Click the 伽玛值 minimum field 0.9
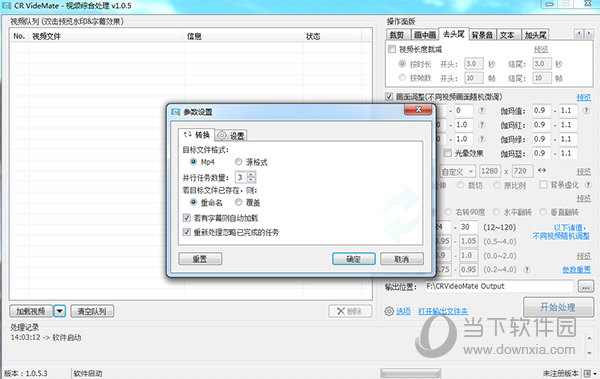This screenshot has height=379, width=600. point(541,111)
